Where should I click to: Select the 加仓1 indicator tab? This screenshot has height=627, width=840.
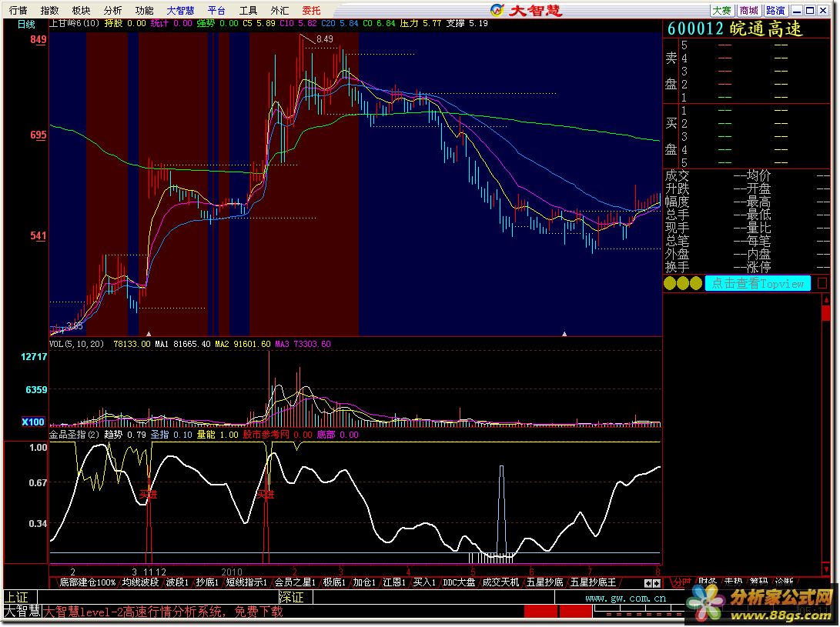point(364,582)
